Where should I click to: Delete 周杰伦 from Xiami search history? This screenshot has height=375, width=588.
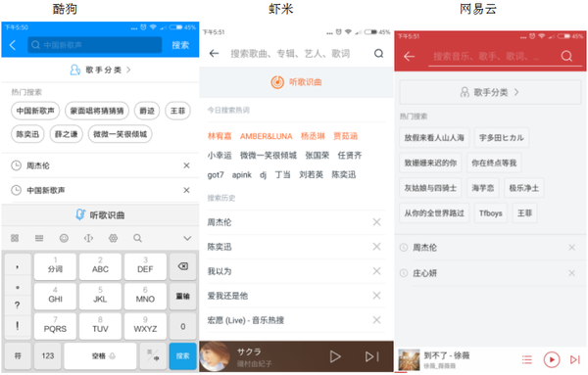click(x=377, y=222)
